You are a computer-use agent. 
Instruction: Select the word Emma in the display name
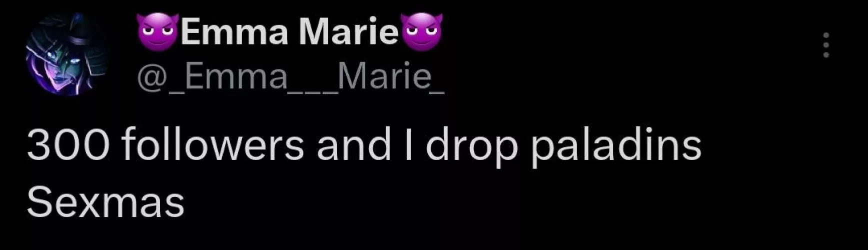pyautogui.click(x=235, y=32)
